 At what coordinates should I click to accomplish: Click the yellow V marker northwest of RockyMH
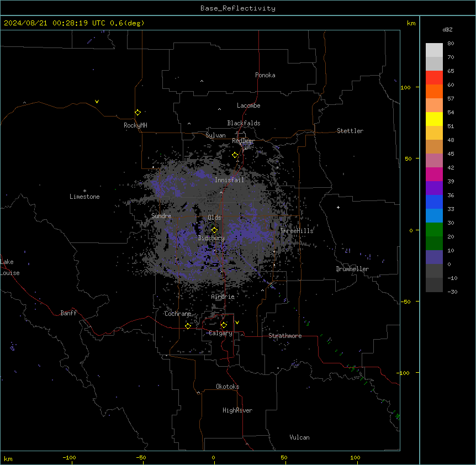click(97, 102)
